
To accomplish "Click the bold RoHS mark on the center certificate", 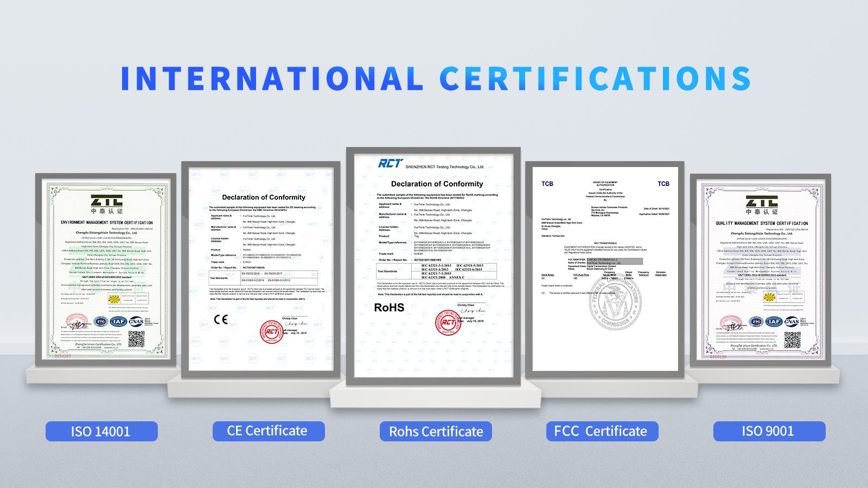I will (x=389, y=307).
